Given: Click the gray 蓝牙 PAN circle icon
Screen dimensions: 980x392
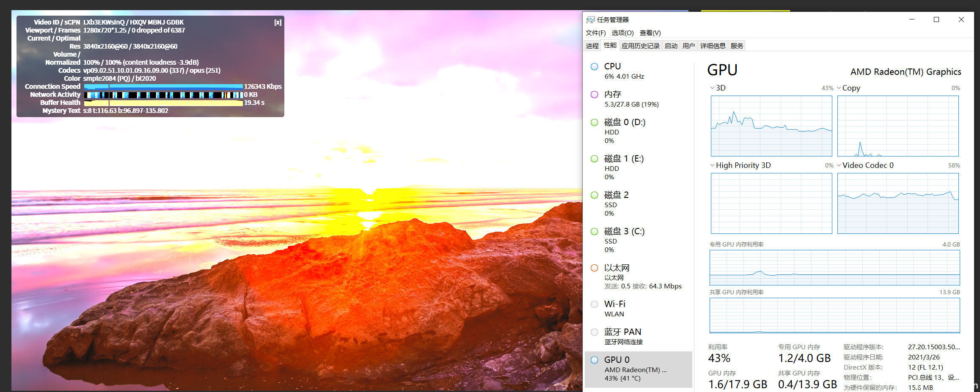Looking at the screenshot, I should click(595, 332).
